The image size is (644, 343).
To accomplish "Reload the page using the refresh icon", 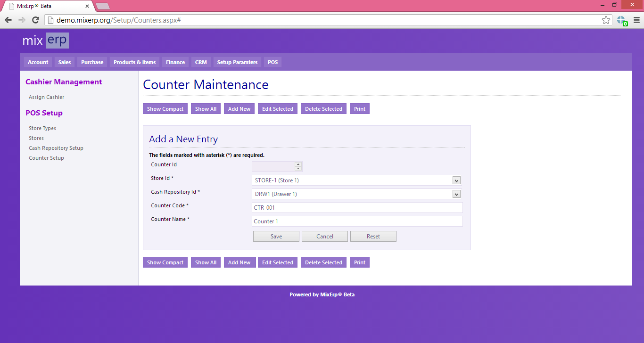I will click(x=35, y=20).
